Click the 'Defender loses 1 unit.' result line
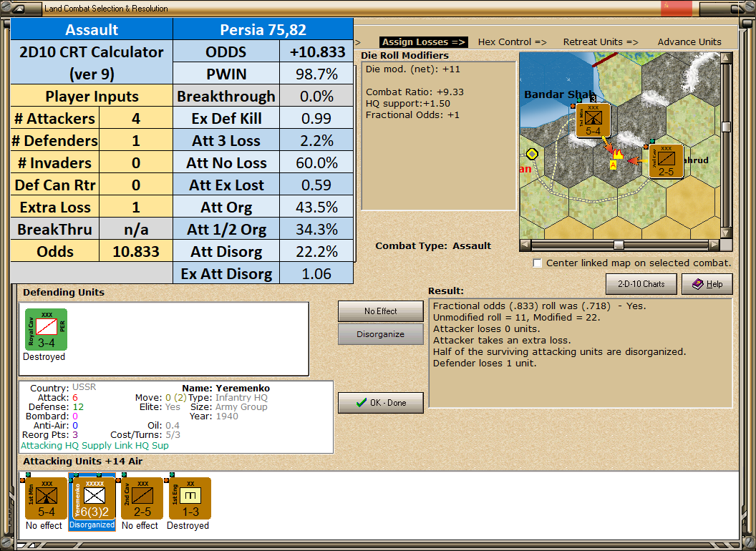Viewport: 756px width, 551px height. pos(485,363)
